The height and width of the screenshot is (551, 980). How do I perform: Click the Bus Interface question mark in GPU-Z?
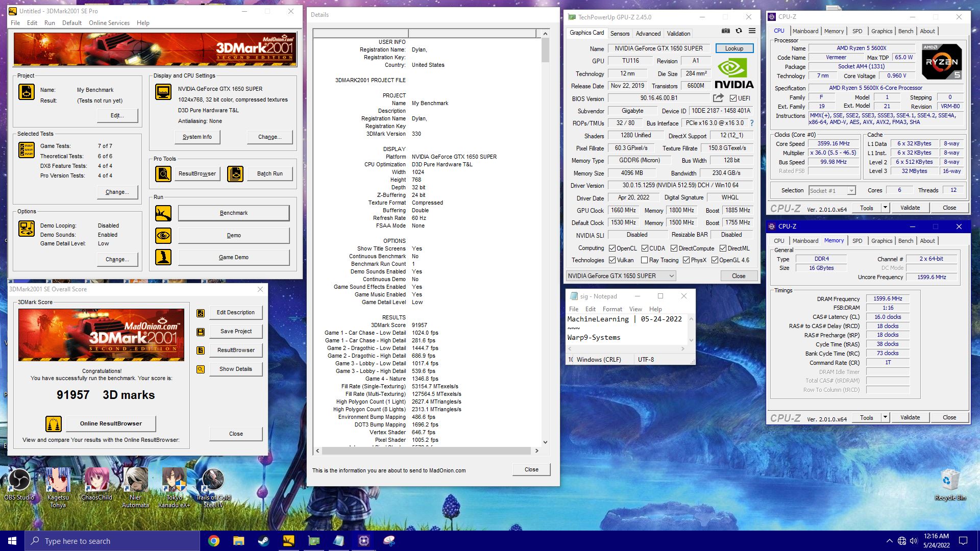pos(751,123)
